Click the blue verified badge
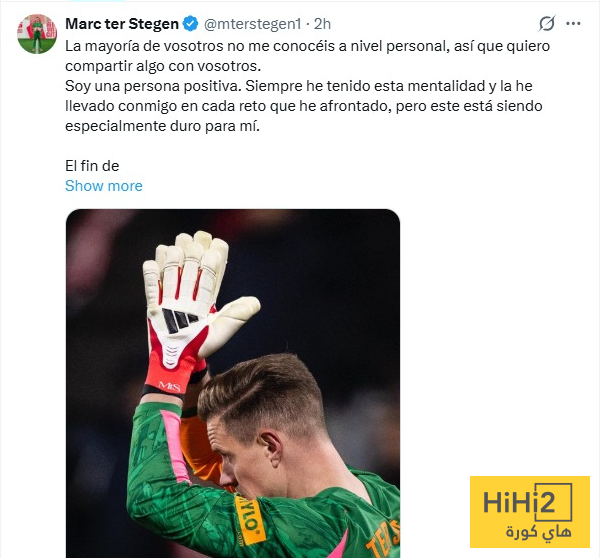Viewport: 600px width, 558px height. point(190,24)
